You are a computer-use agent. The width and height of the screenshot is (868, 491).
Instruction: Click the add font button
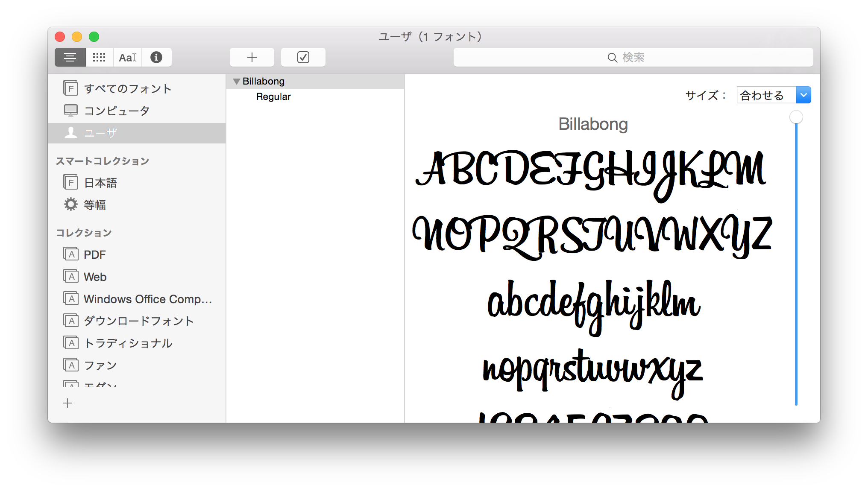tap(252, 57)
